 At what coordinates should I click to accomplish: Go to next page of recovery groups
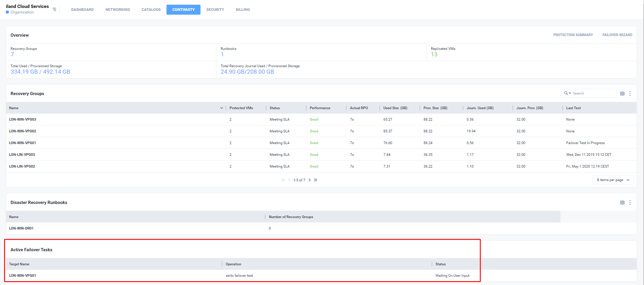pyautogui.click(x=310, y=180)
